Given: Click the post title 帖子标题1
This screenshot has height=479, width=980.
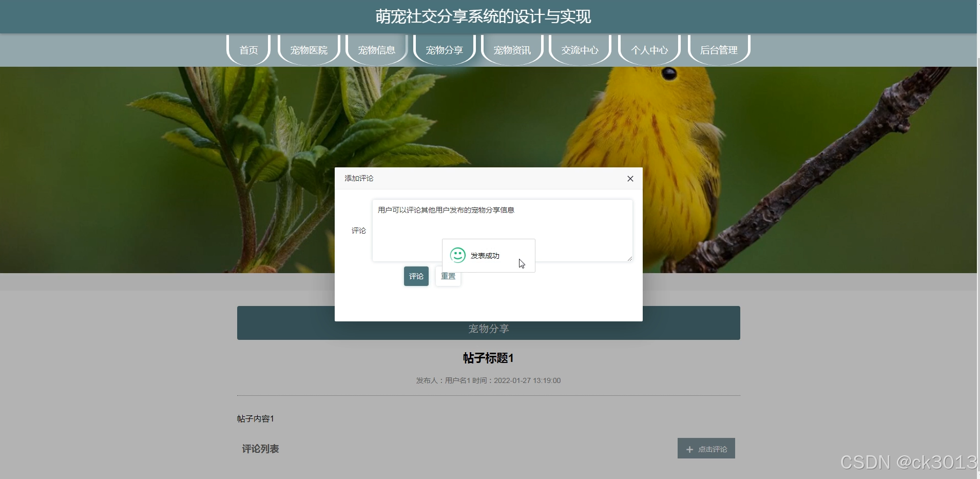Looking at the screenshot, I should [x=488, y=358].
